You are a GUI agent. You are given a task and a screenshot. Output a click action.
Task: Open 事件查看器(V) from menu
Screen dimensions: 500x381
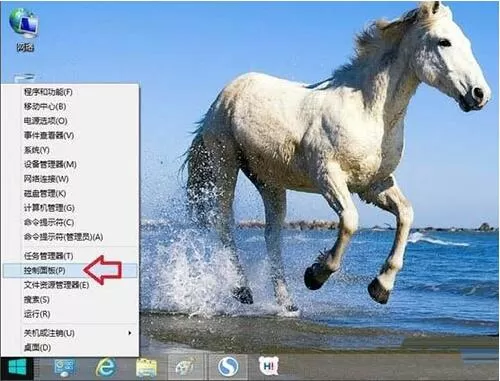click(x=71, y=136)
